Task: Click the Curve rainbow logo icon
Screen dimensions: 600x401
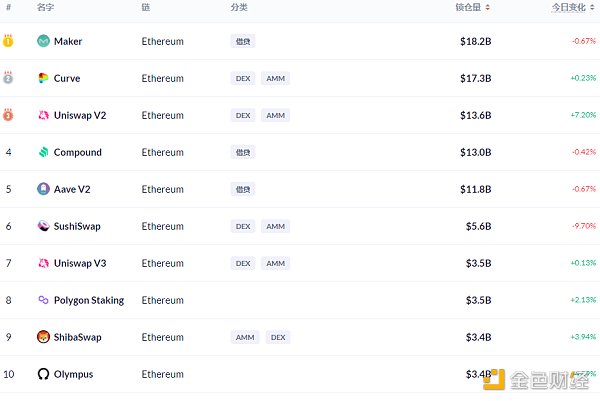Action: pyautogui.click(x=43, y=78)
